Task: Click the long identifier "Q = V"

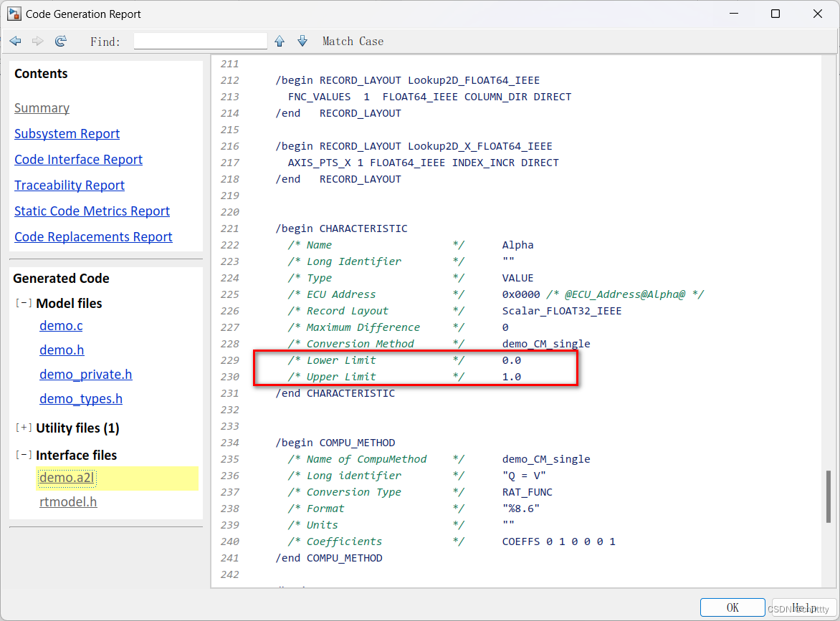Action: [524, 476]
